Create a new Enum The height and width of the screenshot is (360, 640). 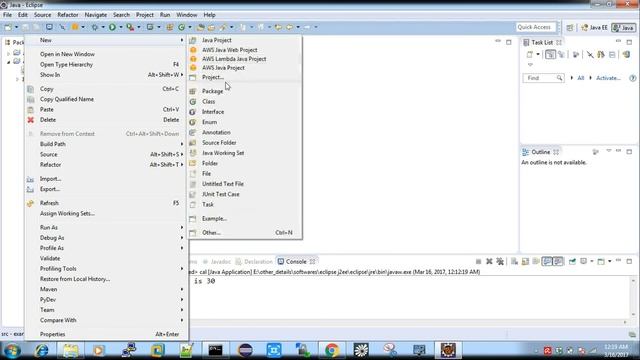[x=244, y=122]
